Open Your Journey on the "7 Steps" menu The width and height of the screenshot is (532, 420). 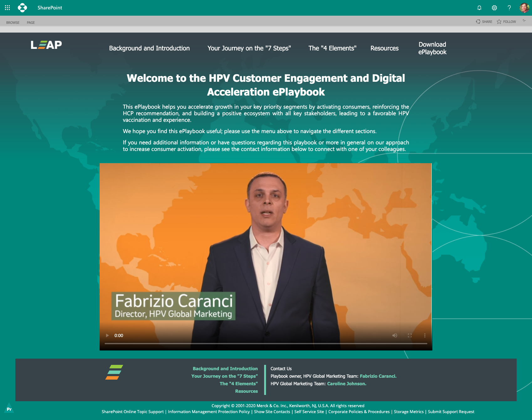(249, 48)
